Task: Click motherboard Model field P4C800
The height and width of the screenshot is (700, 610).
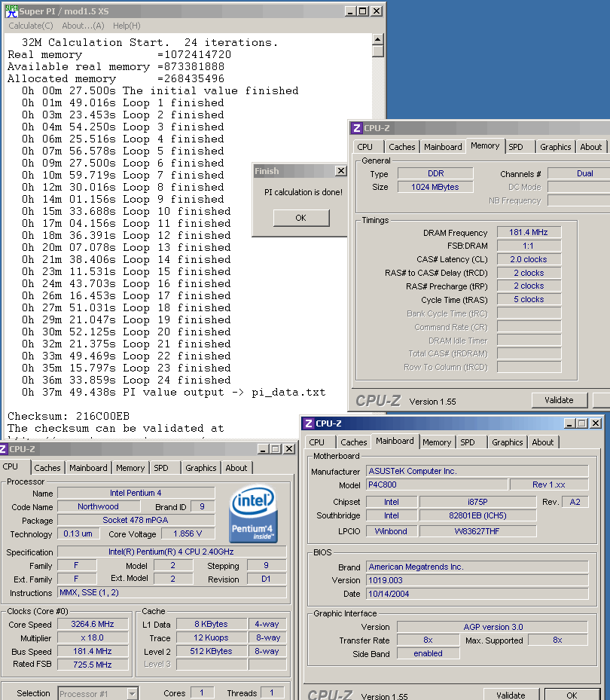Action: (x=437, y=484)
